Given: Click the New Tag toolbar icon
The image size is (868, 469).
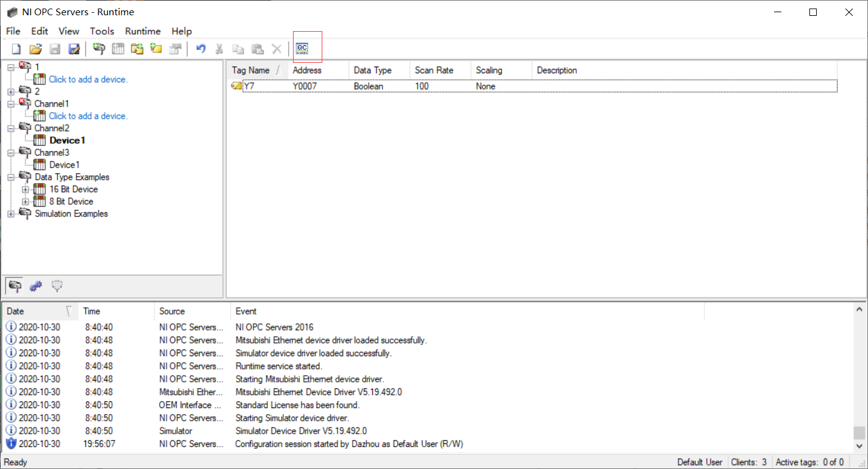Looking at the screenshot, I should (x=156, y=48).
